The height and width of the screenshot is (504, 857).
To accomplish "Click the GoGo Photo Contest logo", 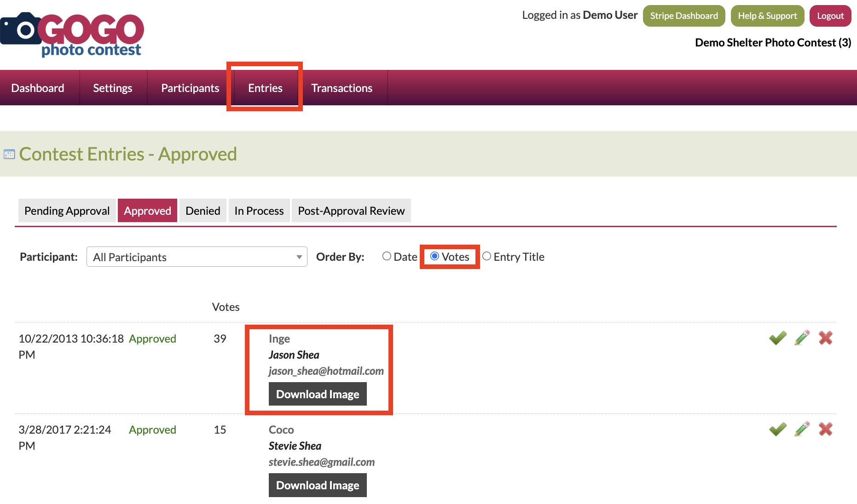I will tap(73, 34).
